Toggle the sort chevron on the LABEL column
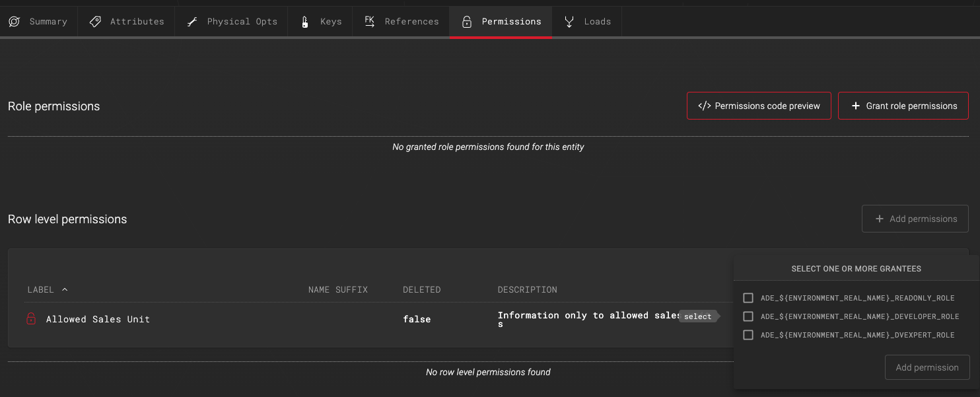 click(x=64, y=289)
